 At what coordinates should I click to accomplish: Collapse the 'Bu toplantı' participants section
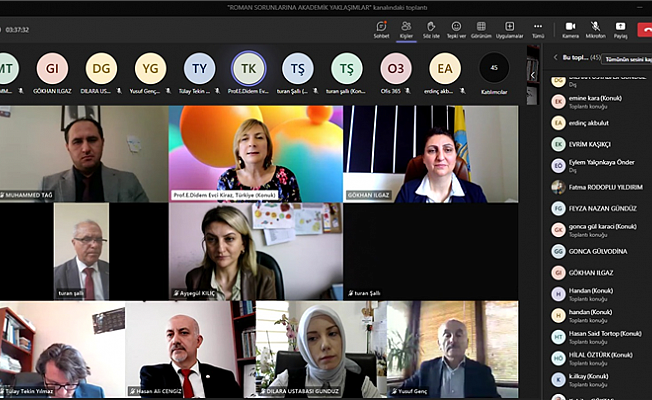[x=556, y=57]
